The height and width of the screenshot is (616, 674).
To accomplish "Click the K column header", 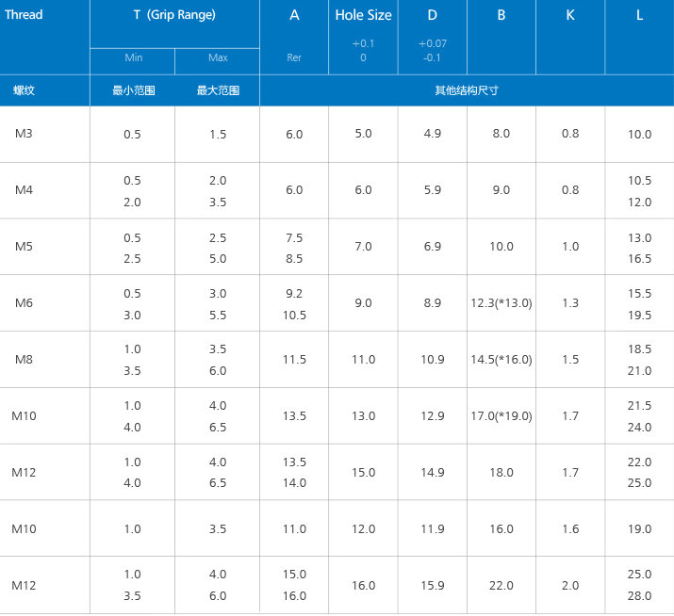I will (x=570, y=15).
